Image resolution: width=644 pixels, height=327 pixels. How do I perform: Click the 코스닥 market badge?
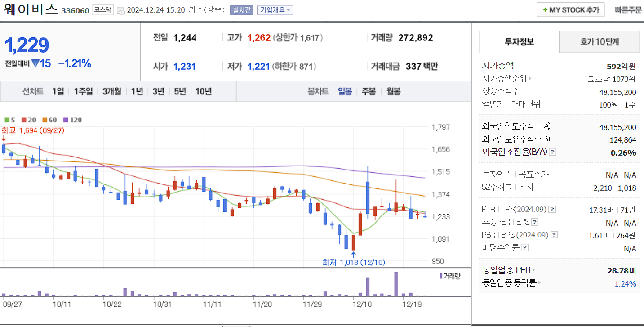pos(103,10)
